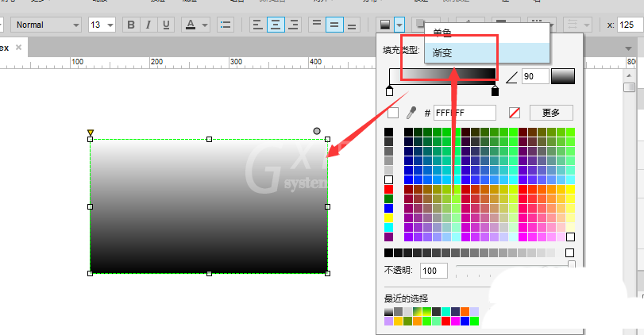Toggle Underline text formatting
Viewport: 644px width, 335px height.
click(166, 25)
